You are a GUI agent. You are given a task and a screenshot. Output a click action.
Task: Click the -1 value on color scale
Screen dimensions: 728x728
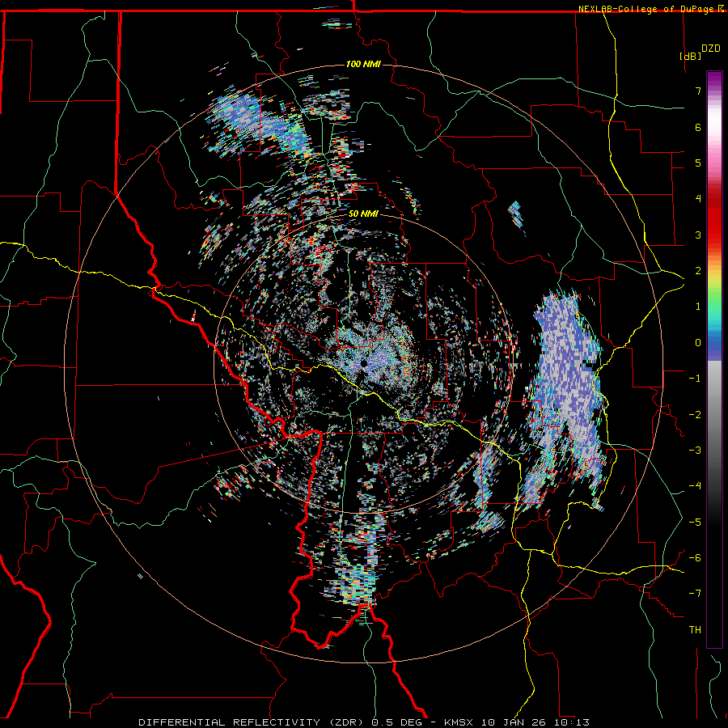[x=695, y=379]
